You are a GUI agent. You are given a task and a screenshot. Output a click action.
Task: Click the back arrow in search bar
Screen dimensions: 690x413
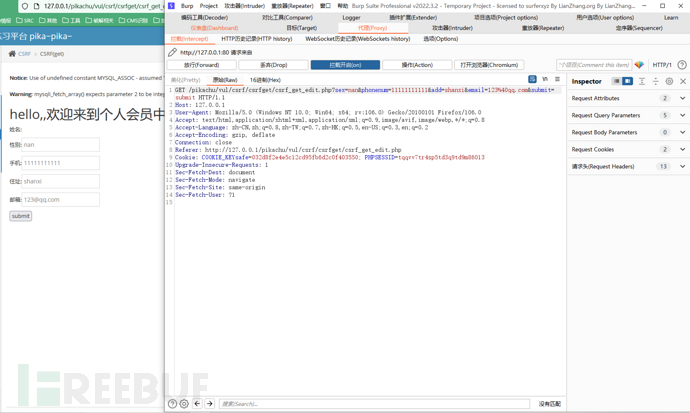197,404
